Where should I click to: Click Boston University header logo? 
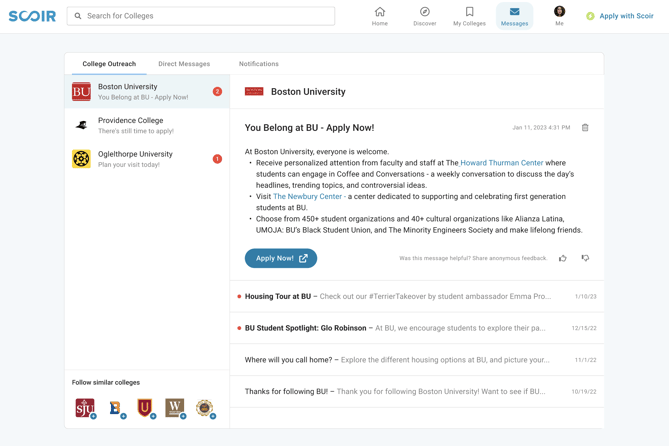tap(254, 91)
